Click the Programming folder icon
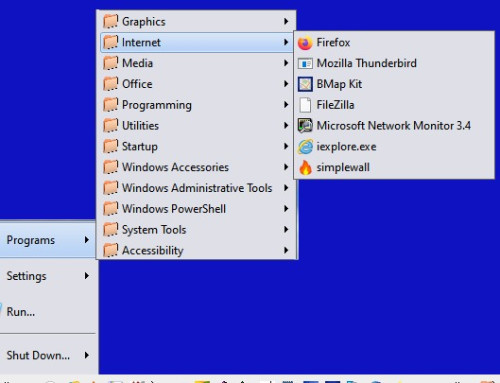 110,105
